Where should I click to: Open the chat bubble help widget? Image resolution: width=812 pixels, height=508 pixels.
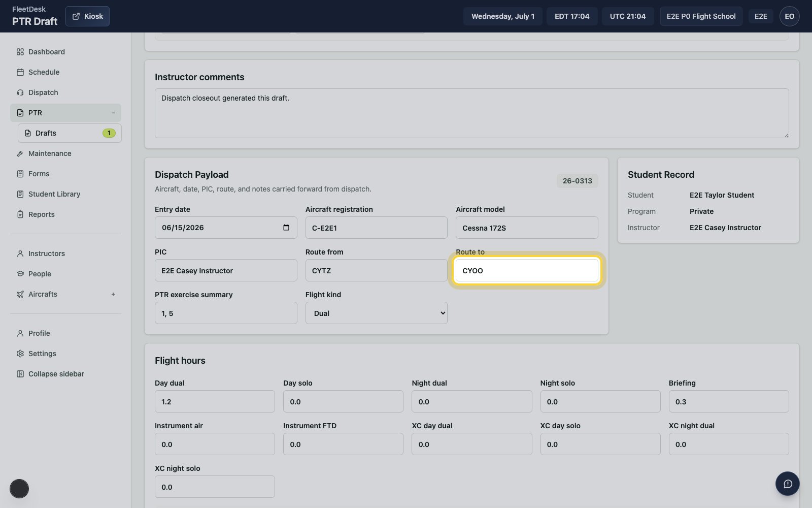point(788,484)
